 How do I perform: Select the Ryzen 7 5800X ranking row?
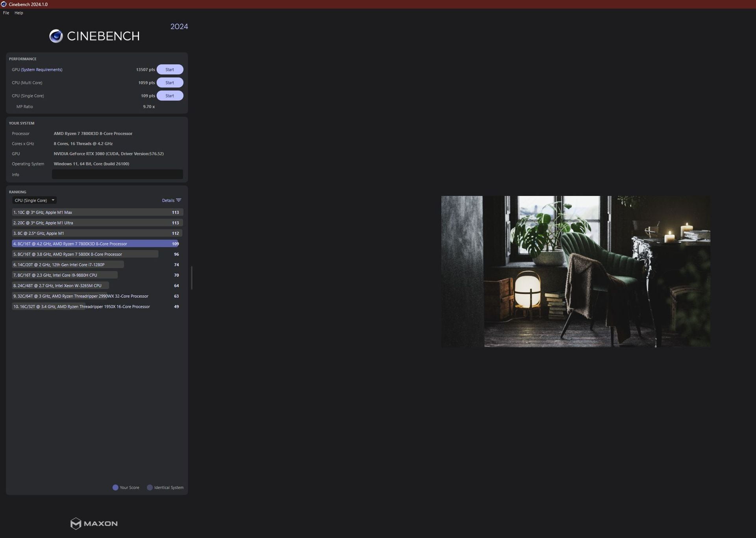97,254
